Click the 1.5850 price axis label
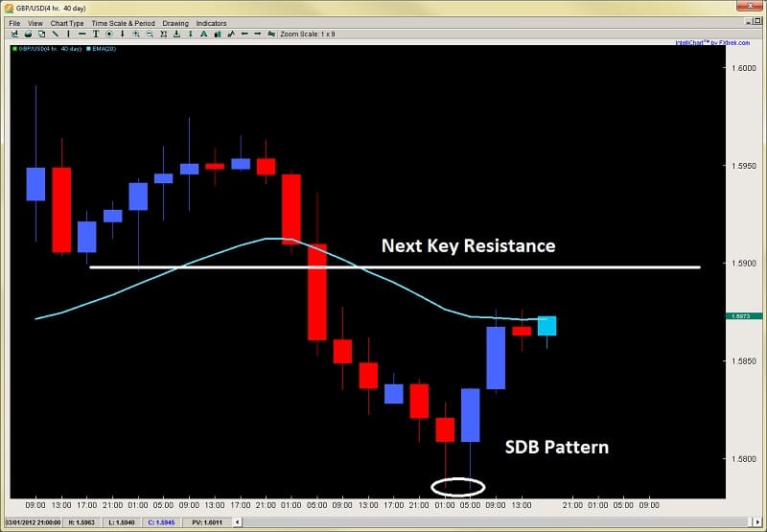The width and height of the screenshot is (767, 532). 744,361
